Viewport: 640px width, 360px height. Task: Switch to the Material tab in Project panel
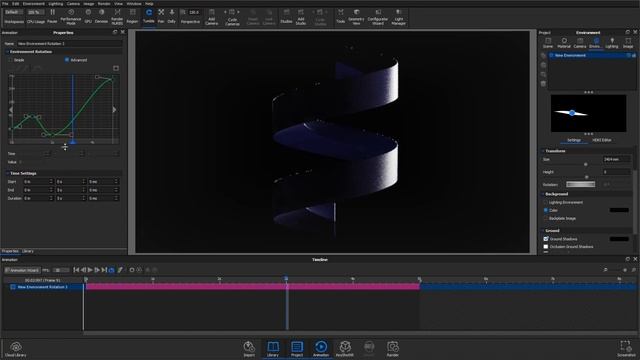coord(564,43)
